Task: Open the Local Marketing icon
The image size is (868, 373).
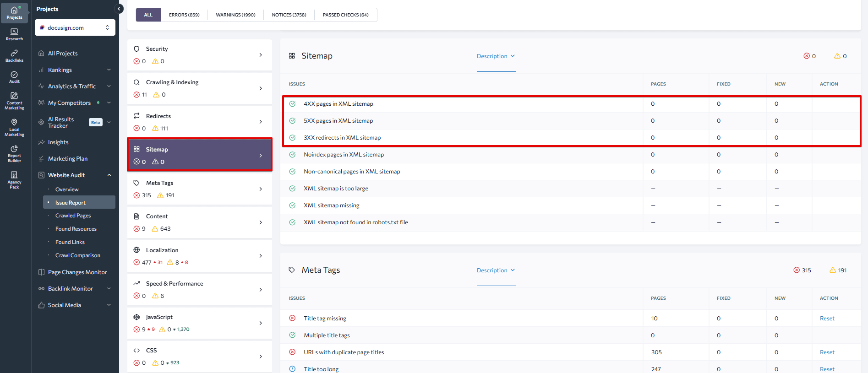Action: click(14, 127)
